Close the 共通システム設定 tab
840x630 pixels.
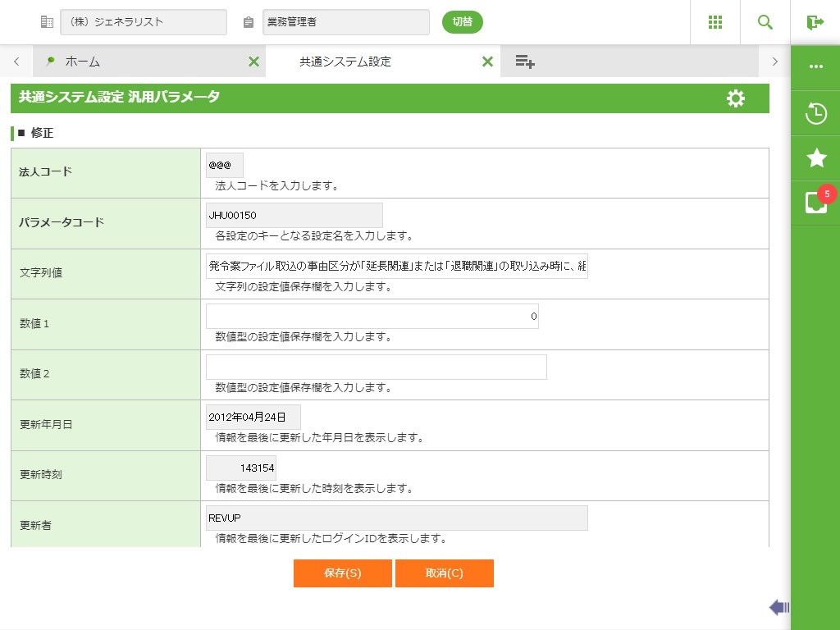tap(487, 62)
